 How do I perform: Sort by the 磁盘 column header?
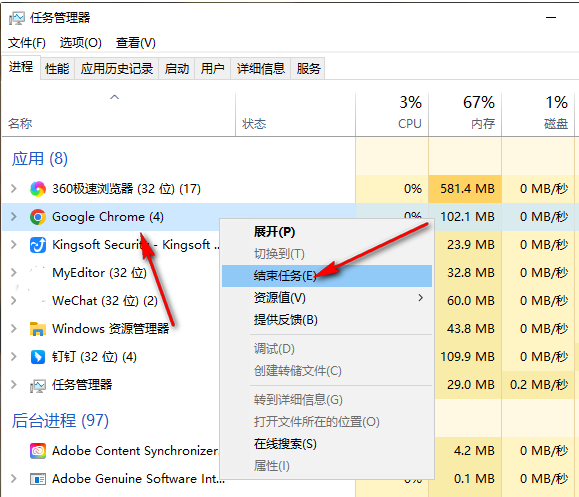pyautogui.click(x=538, y=115)
